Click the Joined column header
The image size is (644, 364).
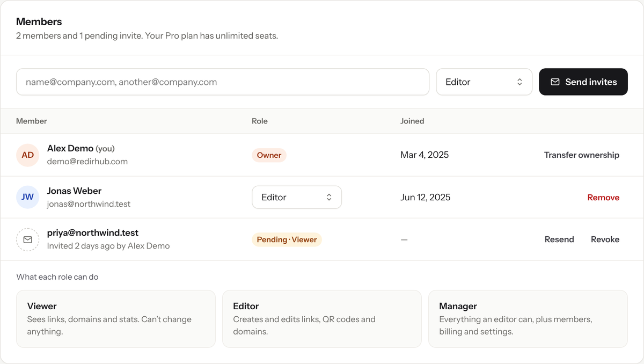coord(412,121)
